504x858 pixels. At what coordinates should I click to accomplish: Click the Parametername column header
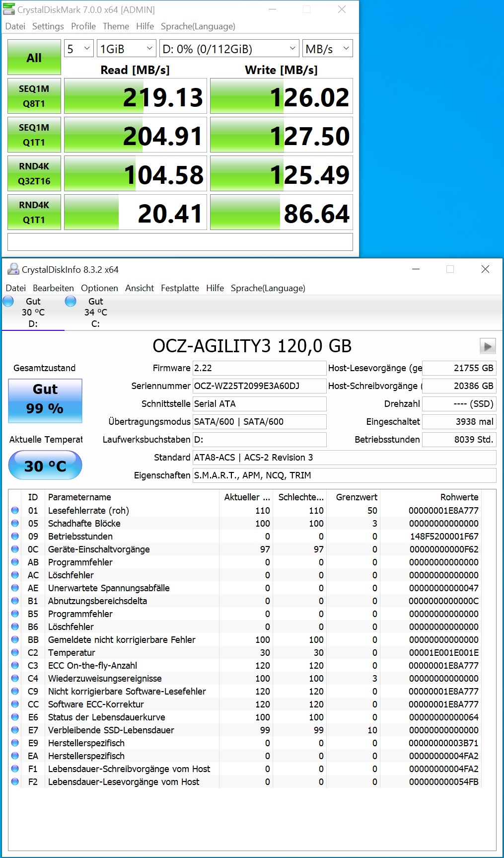(132, 497)
